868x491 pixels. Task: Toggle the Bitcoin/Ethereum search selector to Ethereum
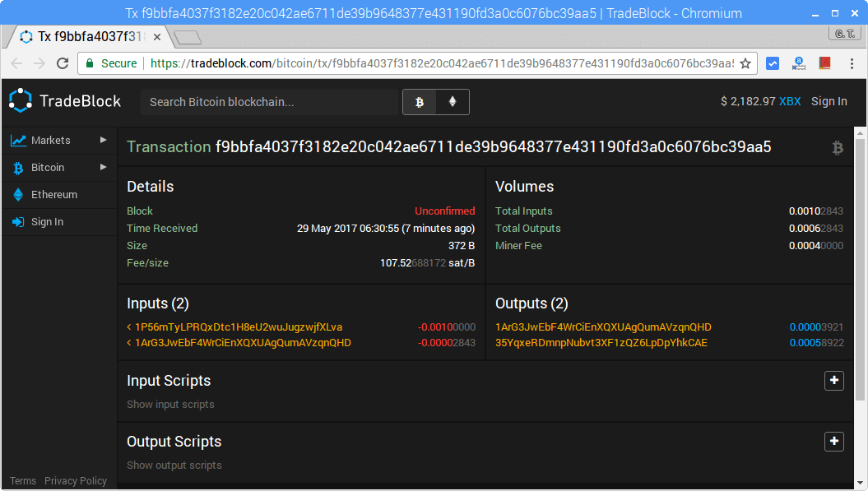coord(453,102)
